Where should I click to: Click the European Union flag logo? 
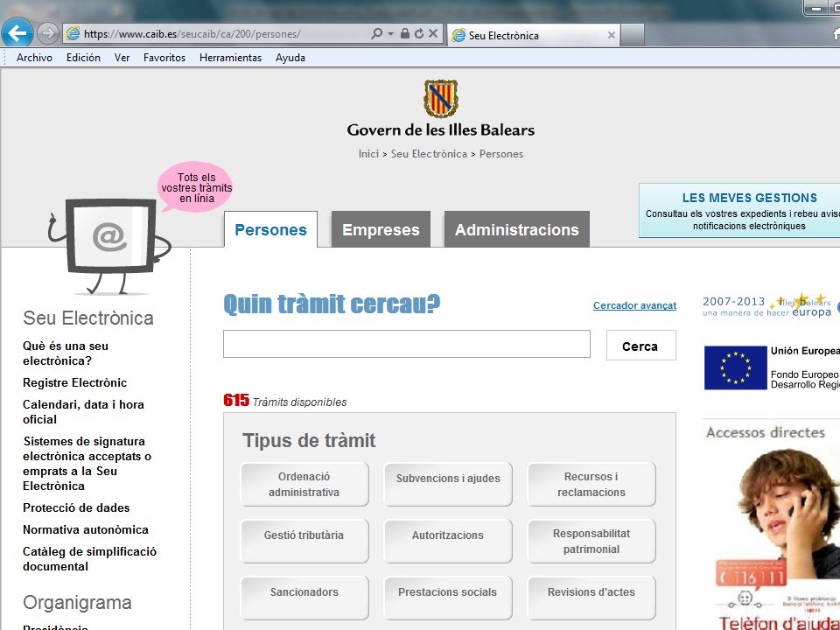pyautogui.click(x=736, y=367)
